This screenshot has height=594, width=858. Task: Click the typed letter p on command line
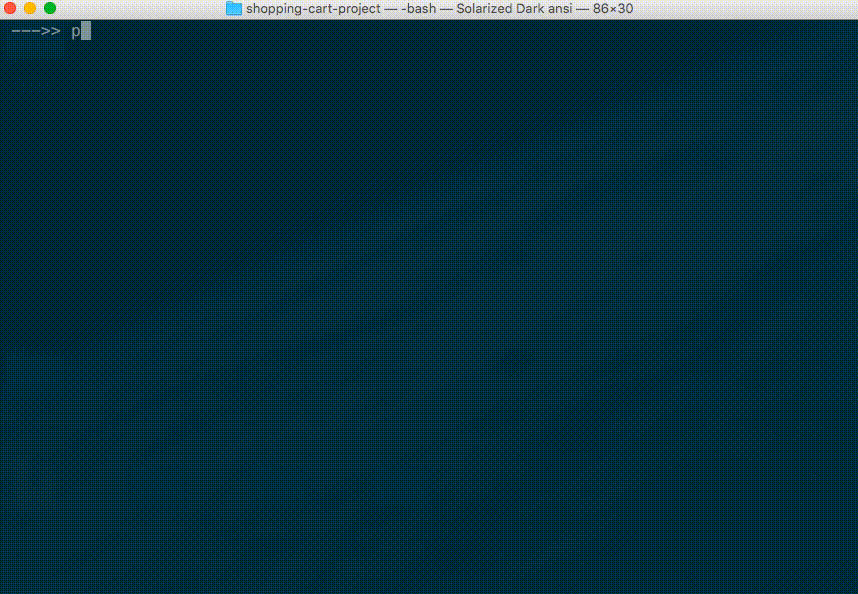tap(75, 31)
